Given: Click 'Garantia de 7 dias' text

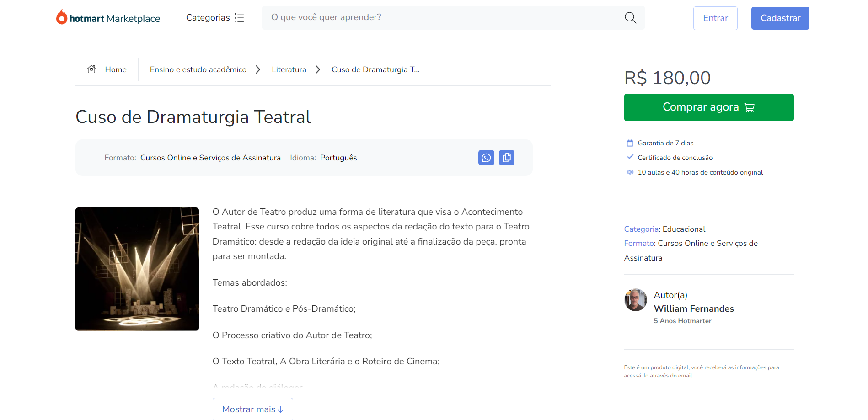Looking at the screenshot, I should pos(665,143).
